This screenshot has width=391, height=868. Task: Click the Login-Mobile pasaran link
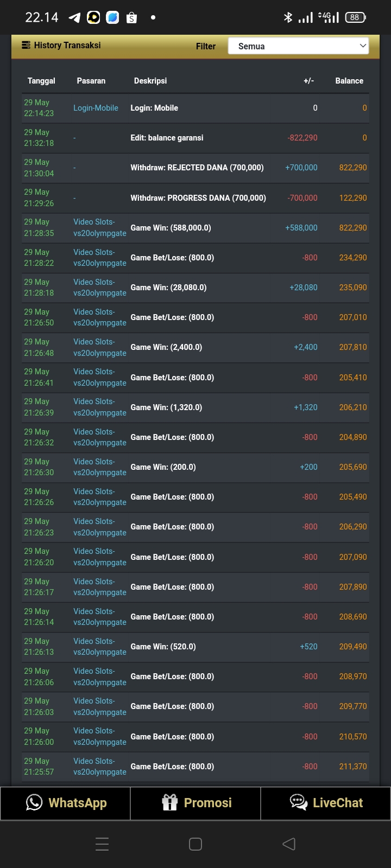click(x=96, y=108)
